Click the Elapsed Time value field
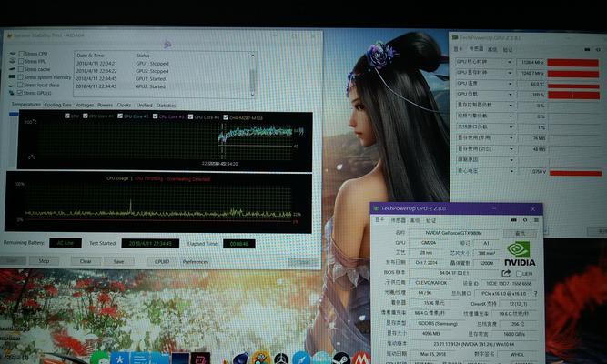Image resolution: width=607 pixels, height=364 pixels. [x=238, y=244]
